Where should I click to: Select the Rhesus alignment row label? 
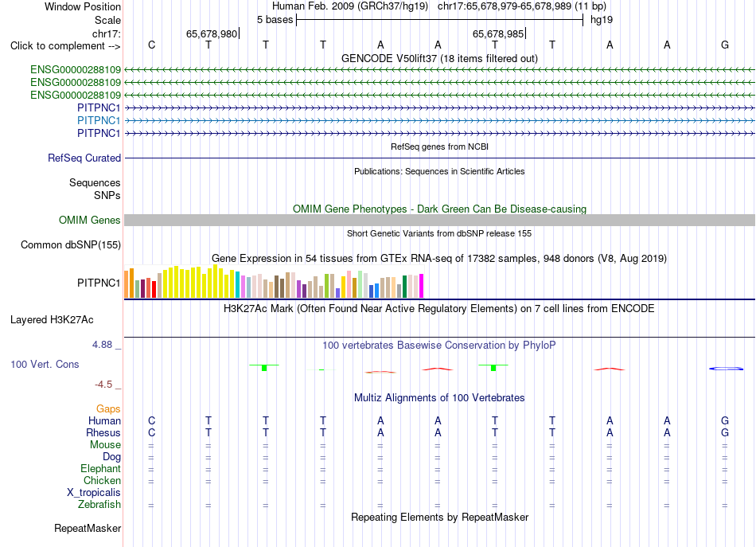point(103,432)
